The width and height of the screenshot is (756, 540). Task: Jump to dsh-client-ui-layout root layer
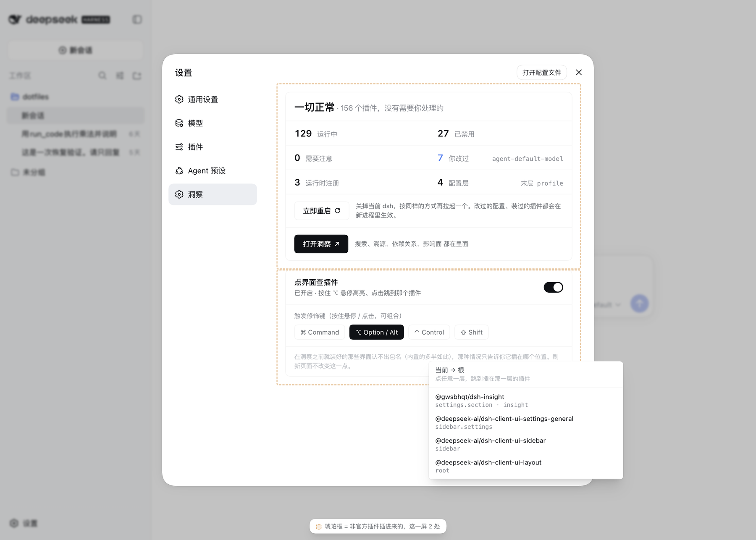point(525,466)
